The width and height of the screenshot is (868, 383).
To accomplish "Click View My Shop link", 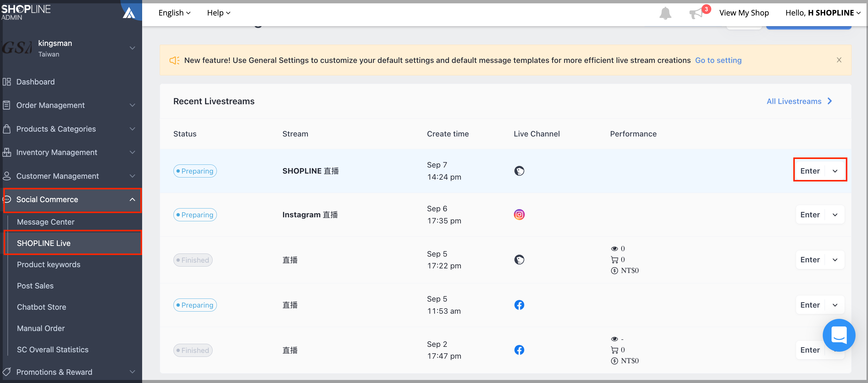I will pos(744,13).
